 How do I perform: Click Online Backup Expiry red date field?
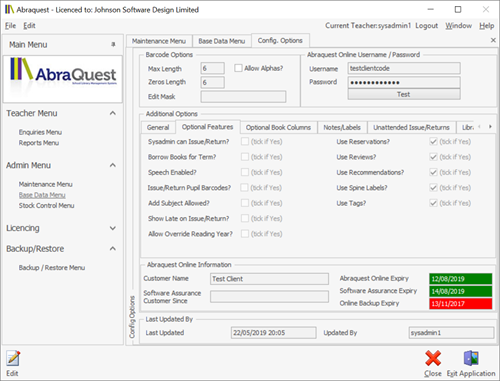461,304
